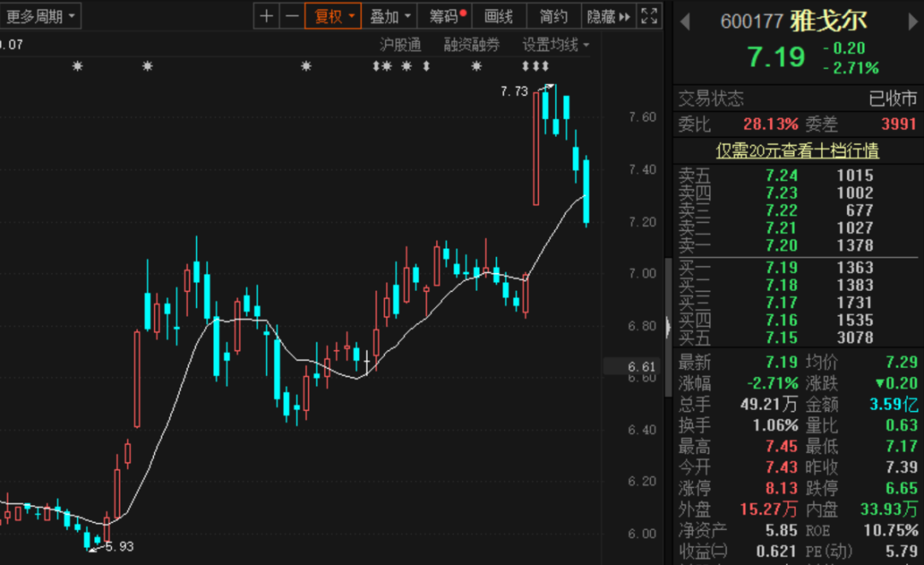This screenshot has height=565, width=924.
Task: Open the 仅需20元查看十档行情 upgrade link
Action: coord(797,151)
